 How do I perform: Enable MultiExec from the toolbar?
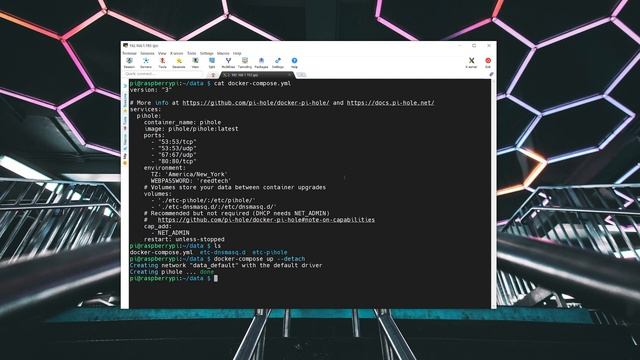point(228,62)
